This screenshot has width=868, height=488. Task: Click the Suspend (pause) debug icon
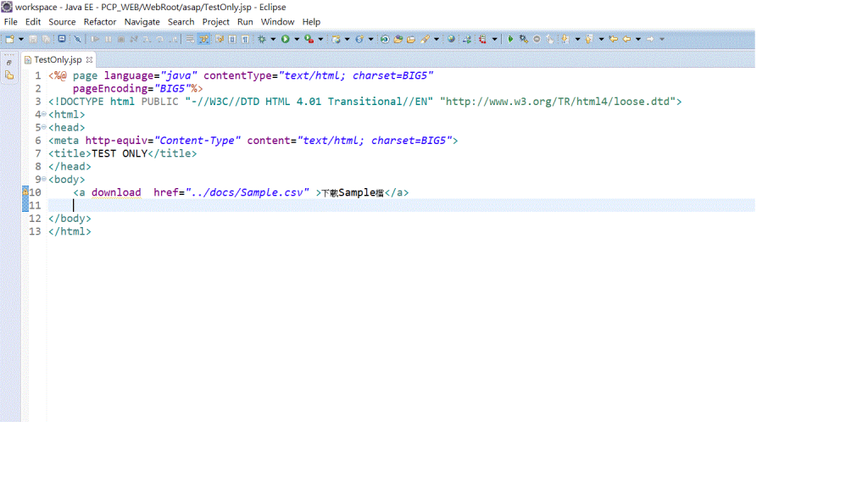(108, 39)
